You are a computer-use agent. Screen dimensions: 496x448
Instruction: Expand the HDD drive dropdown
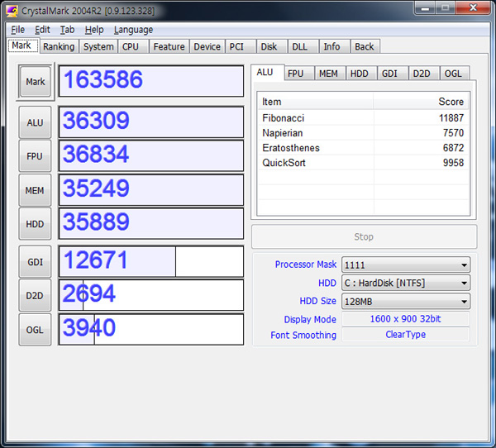pos(406,283)
